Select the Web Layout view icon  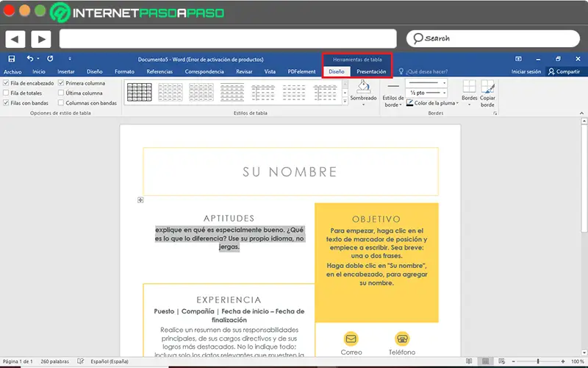pyautogui.click(x=501, y=361)
